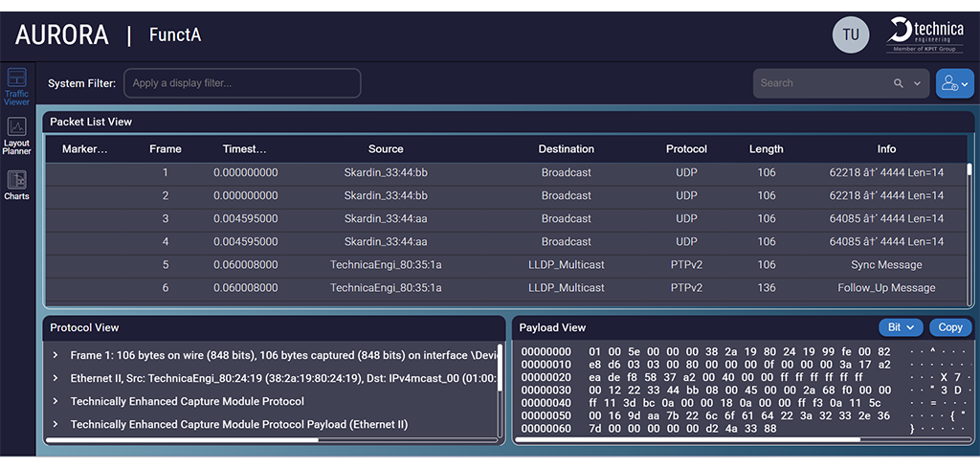Select frame 5 Sync Message row

[x=505, y=265]
